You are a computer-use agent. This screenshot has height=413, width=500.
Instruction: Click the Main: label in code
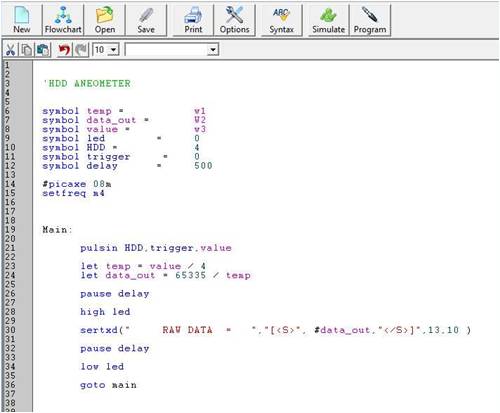tap(57, 230)
